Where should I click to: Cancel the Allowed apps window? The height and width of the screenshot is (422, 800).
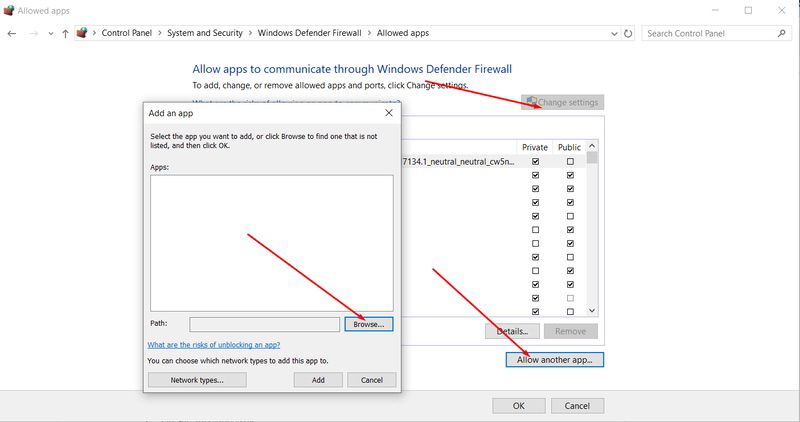click(x=577, y=406)
